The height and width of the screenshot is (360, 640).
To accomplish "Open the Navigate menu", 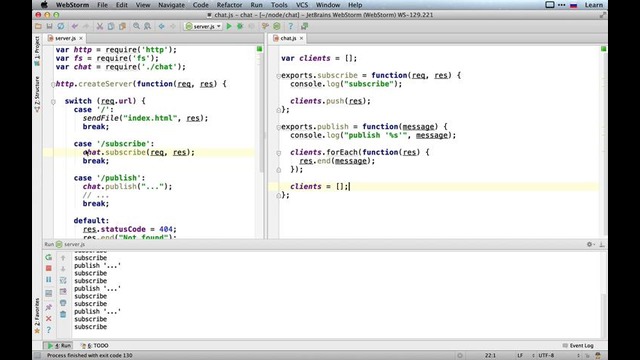I will (x=171, y=5).
